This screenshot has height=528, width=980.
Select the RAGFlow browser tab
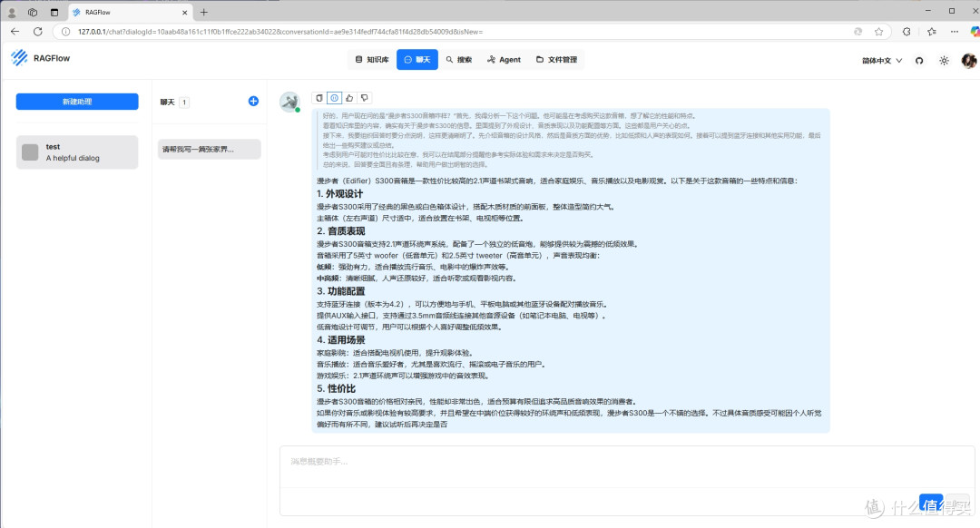point(130,12)
